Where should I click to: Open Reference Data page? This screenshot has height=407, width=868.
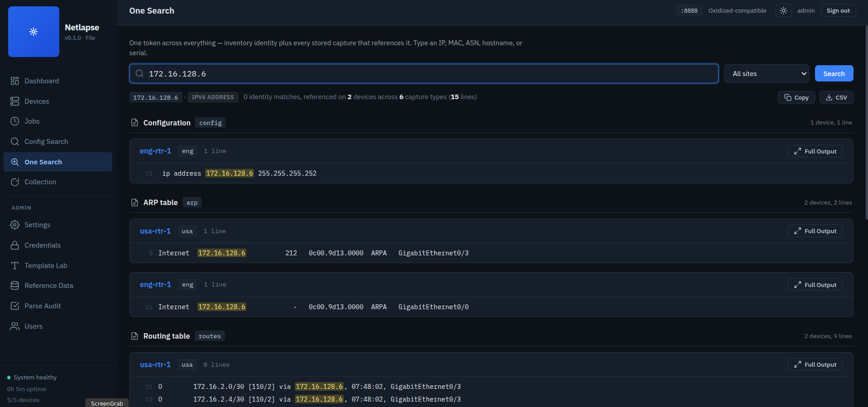(x=58, y=286)
